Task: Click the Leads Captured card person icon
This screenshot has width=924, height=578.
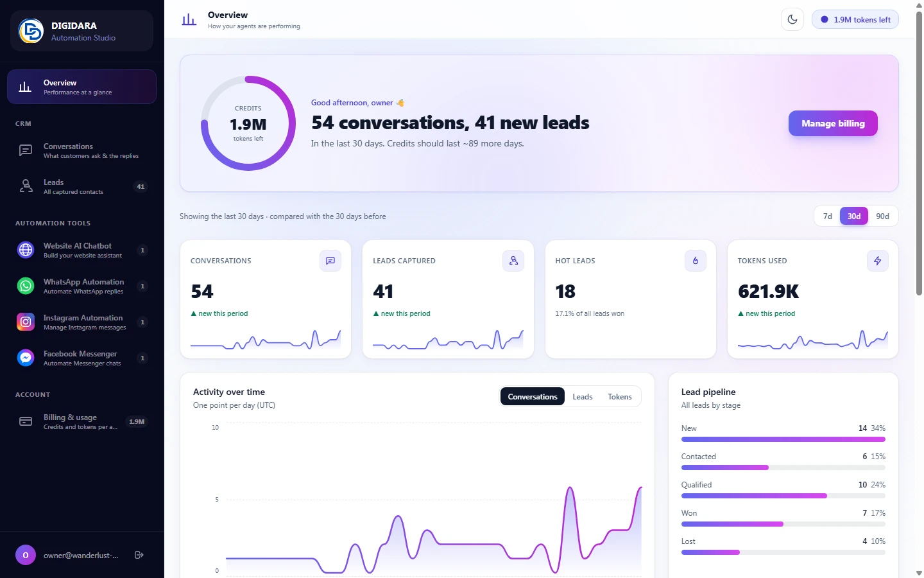Action: (x=513, y=261)
